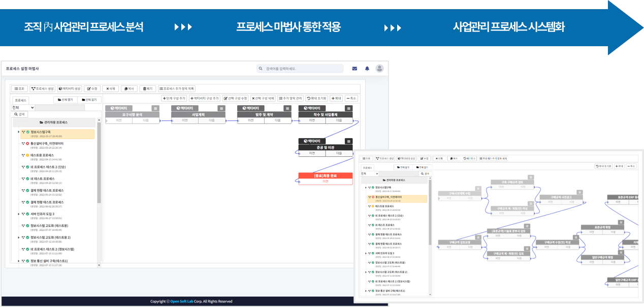This screenshot has height=307, width=644.
Task: Click 전체 접기 in the back window
Action: [x=88, y=100]
